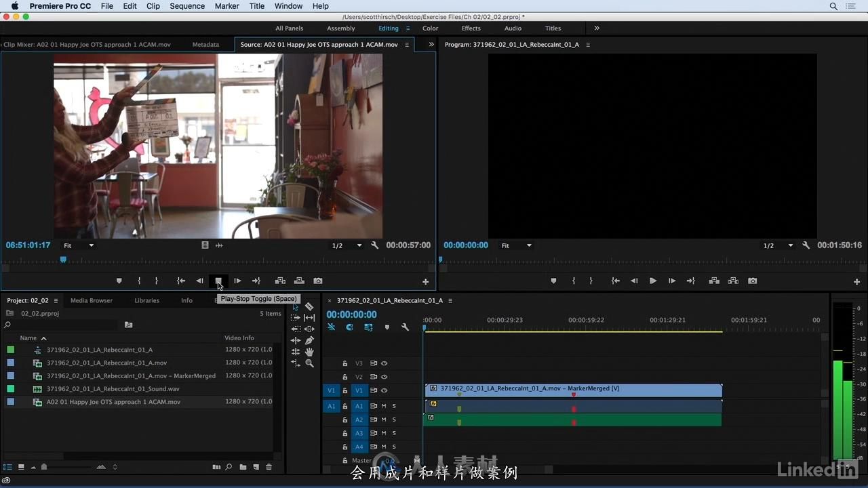Export frame from Source monitor
This screenshot has width=868, height=488.
[x=318, y=281]
